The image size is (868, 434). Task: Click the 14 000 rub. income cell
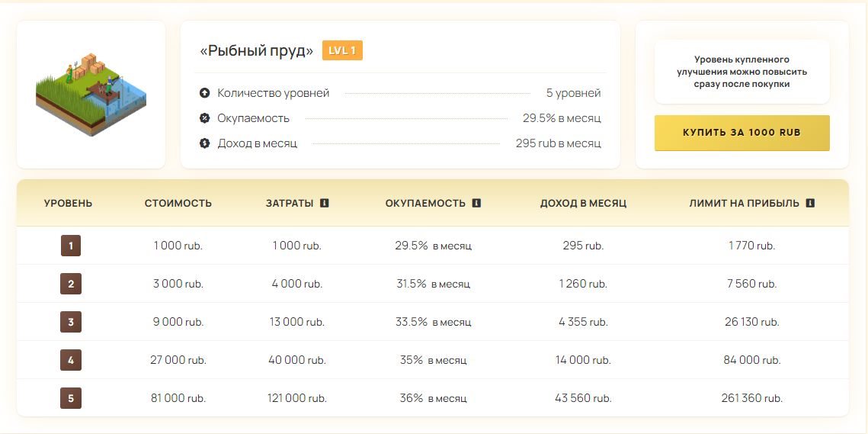(x=584, y=360)
